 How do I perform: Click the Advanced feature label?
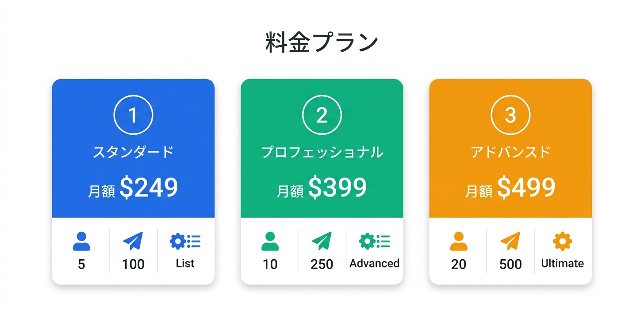374,264
